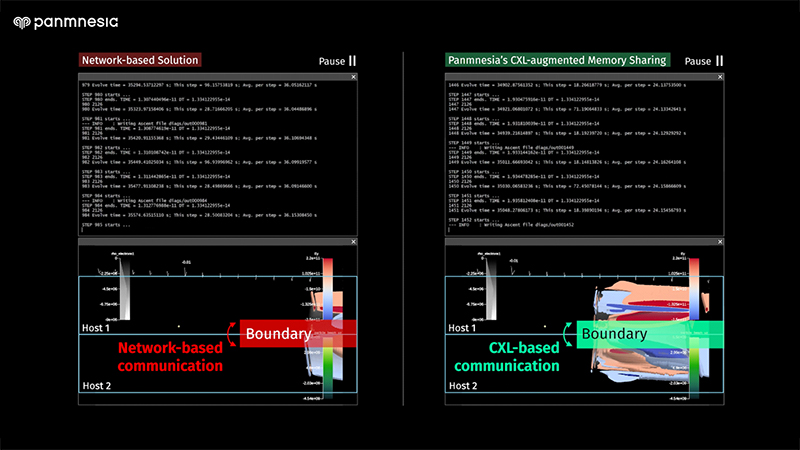
Task: Close the network-based terminal log window
Action: coord(354,77)
